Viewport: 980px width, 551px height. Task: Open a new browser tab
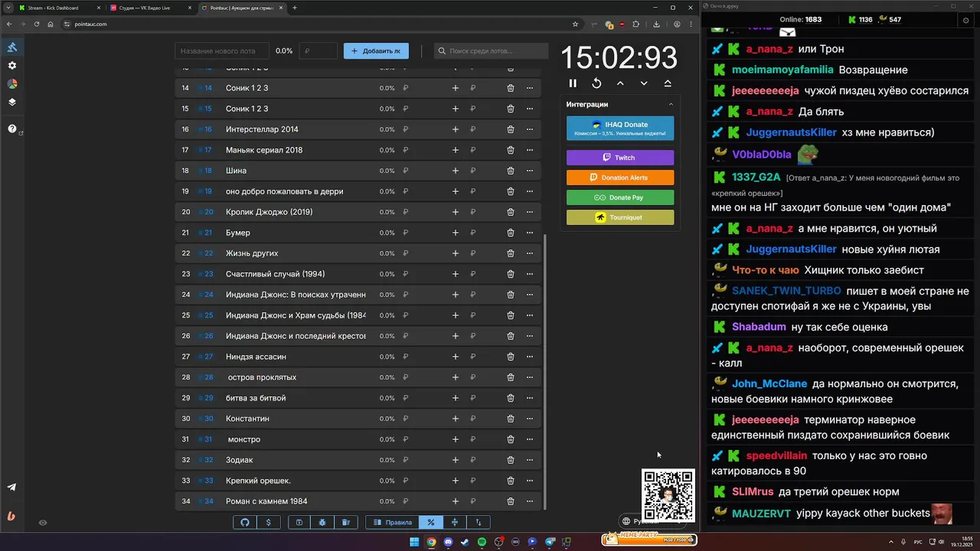tap(295, 8)
